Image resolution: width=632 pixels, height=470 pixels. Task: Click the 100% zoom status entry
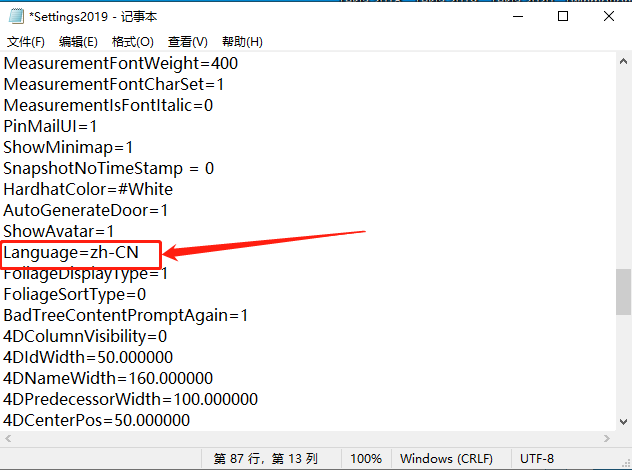[x=366, y=458]
